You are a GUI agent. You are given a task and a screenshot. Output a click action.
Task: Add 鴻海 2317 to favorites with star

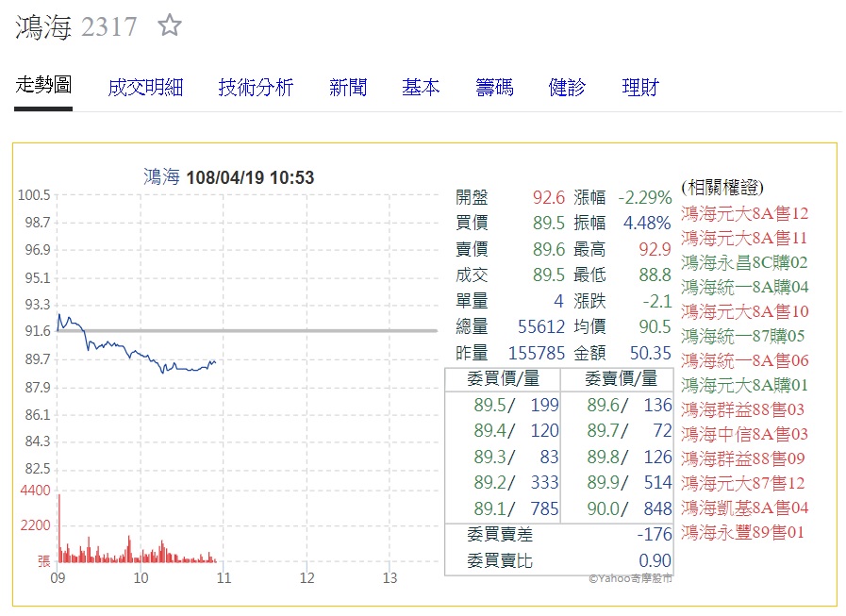170,25
